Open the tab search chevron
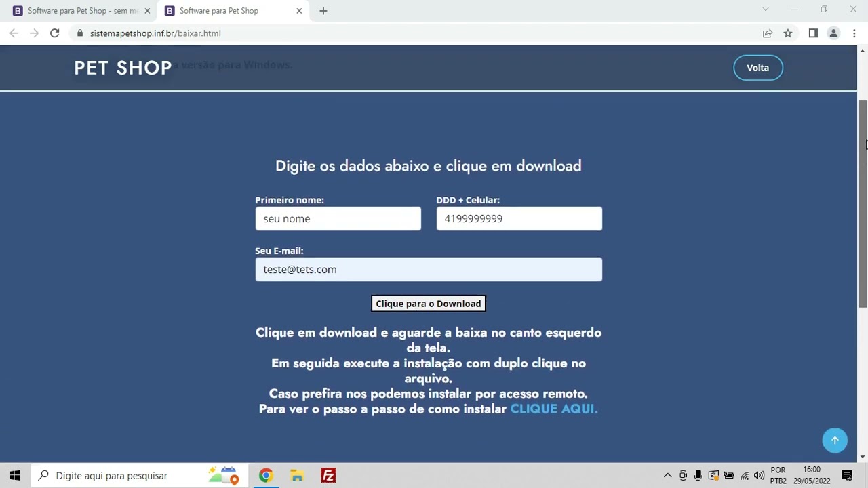Screen dimensions: 868x488 click(x=766, y=9)
